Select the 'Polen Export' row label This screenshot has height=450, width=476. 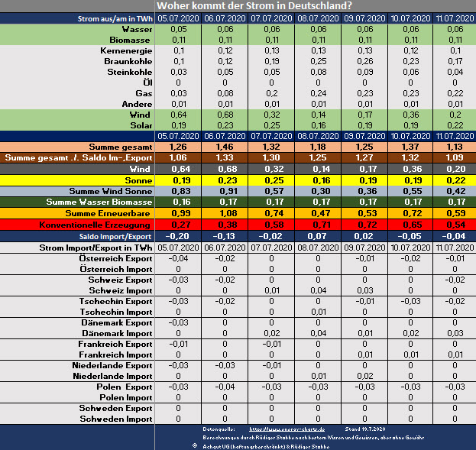(x=121, y=387)
